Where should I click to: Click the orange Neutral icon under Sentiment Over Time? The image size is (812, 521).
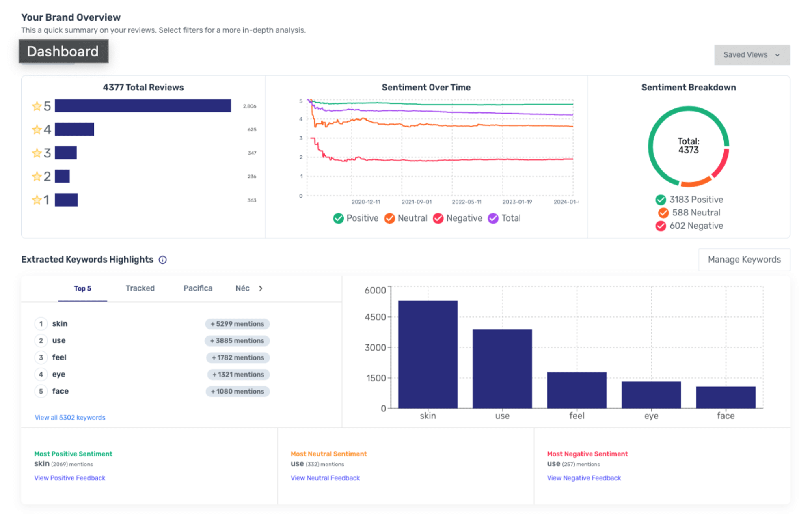[x=389, y=218]
